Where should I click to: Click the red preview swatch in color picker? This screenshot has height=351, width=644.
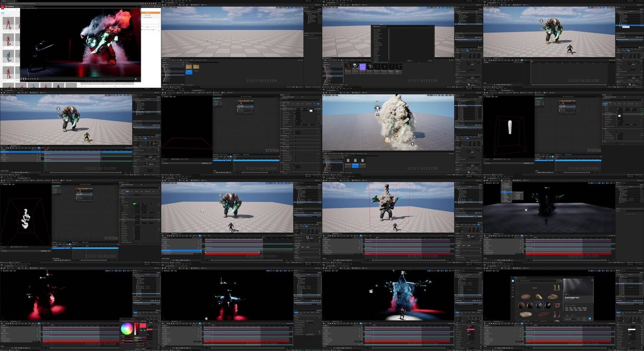(143, 325)
